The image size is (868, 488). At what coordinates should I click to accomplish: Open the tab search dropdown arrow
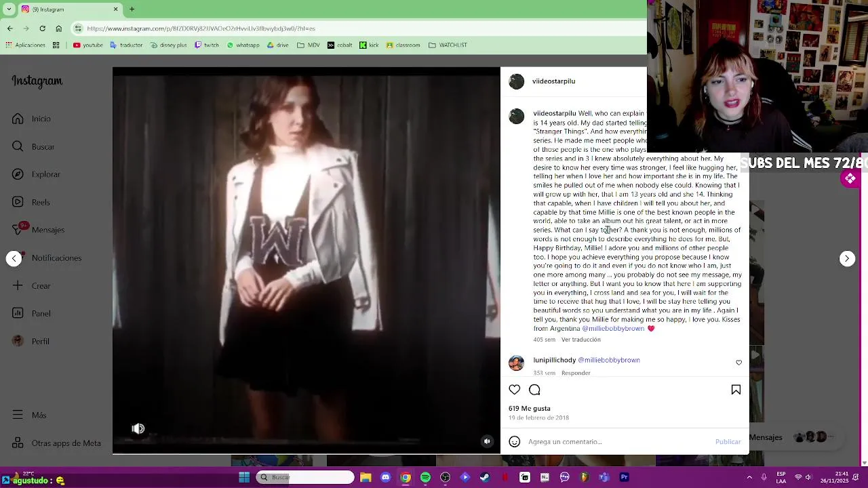click(9, 9)
